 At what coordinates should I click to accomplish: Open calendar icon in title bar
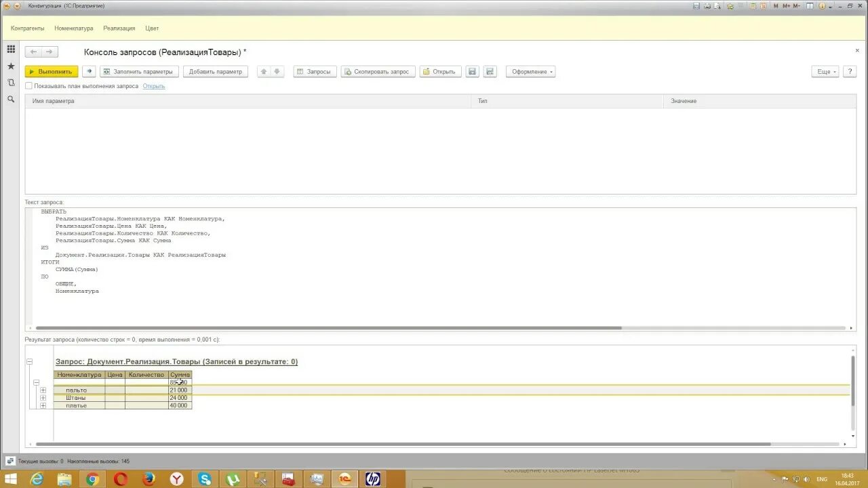tap(762, 5)
